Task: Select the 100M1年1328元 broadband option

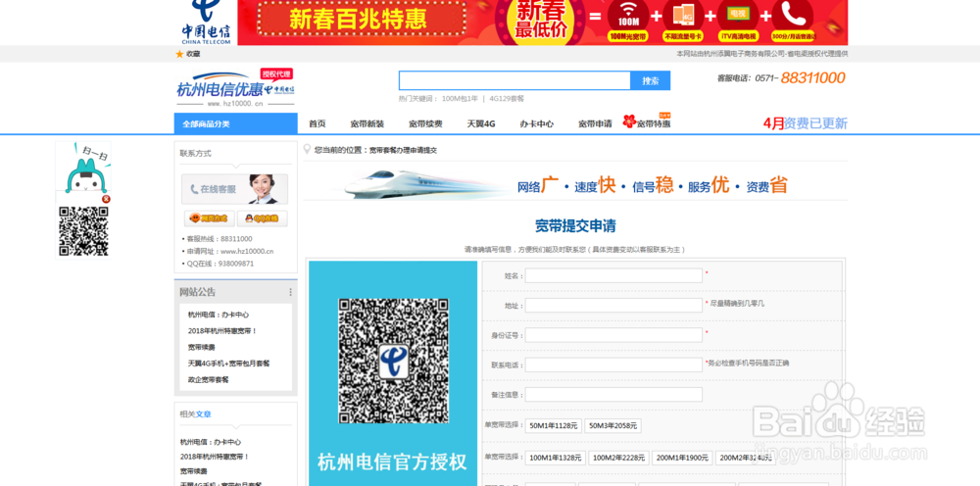Action: pos(555,458)
